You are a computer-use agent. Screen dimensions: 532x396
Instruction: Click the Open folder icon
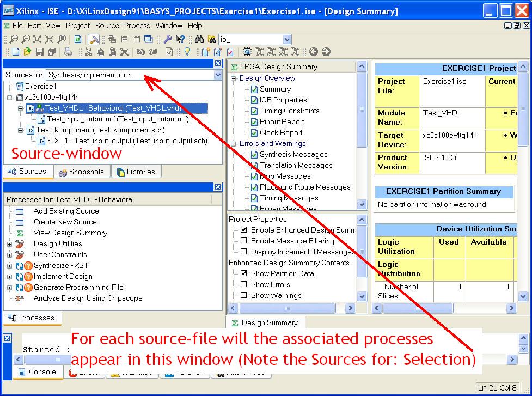coord(27,52)
